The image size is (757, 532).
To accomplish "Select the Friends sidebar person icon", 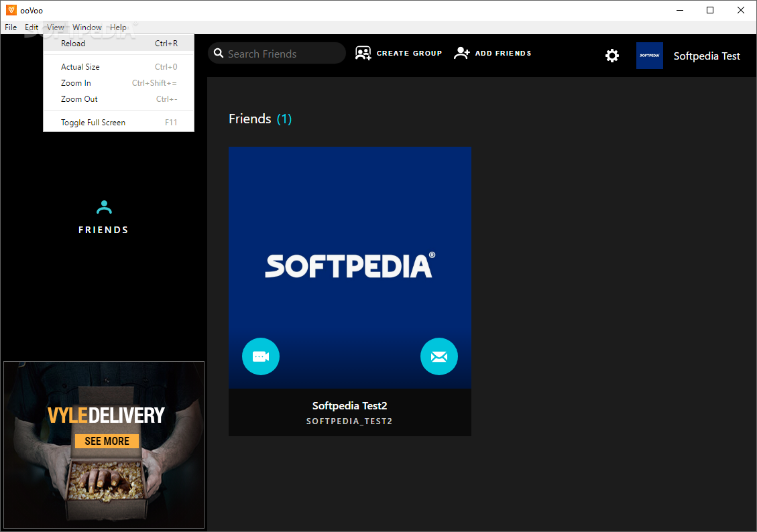I will click(x=104, y=207).
